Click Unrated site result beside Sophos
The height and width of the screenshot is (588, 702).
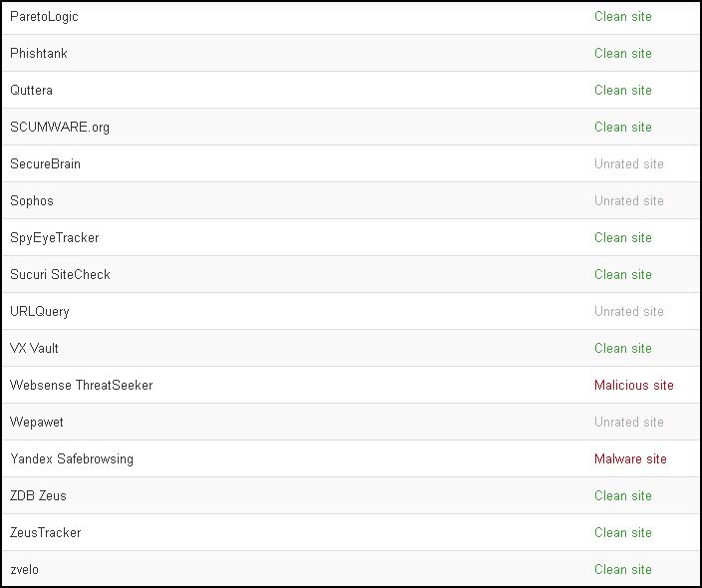tap(629, 200)
